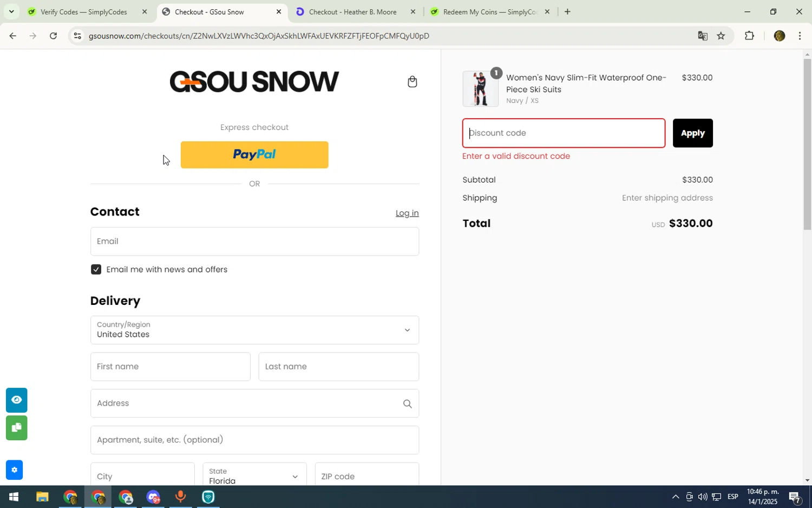Close the Checkout - GSou Snow tab
The image size is (812, 508).
coord(279,11)
